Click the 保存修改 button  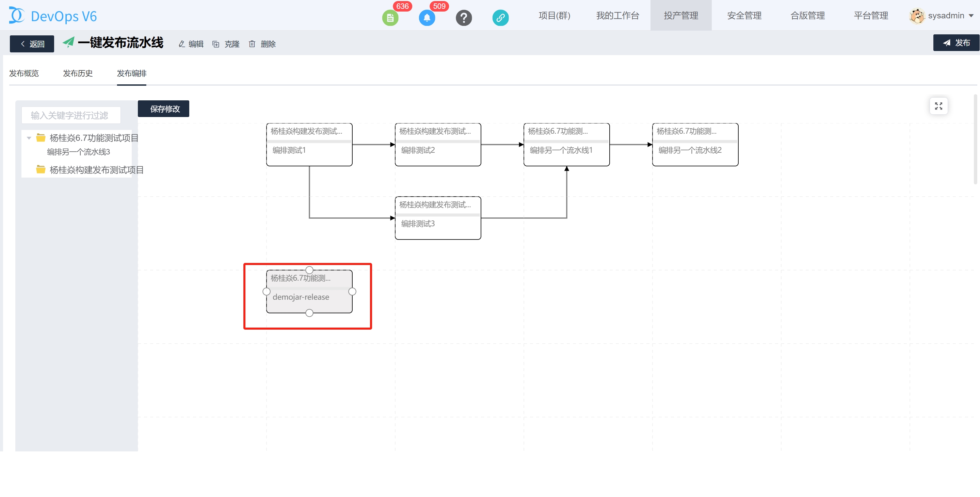click(x=164, y=109)
